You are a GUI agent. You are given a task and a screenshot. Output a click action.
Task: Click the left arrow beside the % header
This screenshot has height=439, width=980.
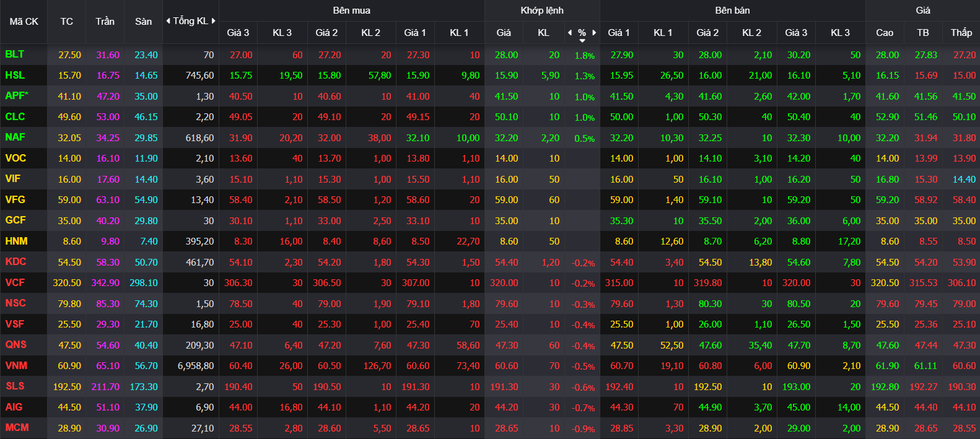(x=570, y=33)
